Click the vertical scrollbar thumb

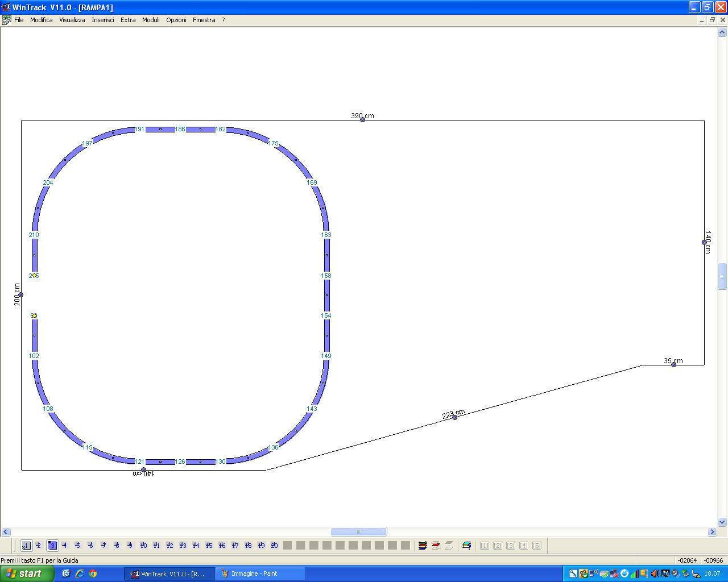(x=722, y=276)
